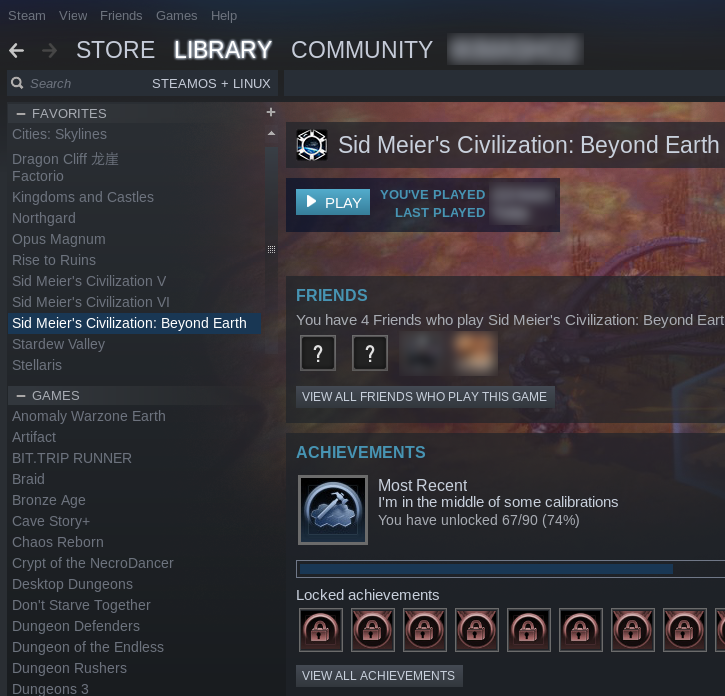Select Bronze Age

click(x=49, y=500)
